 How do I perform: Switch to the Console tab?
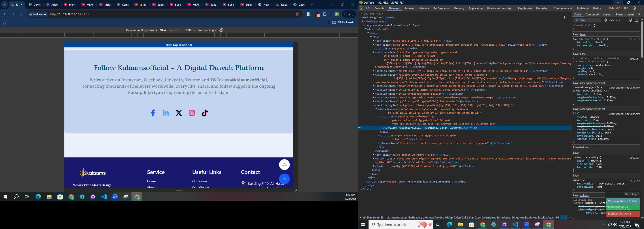(379, 8)
